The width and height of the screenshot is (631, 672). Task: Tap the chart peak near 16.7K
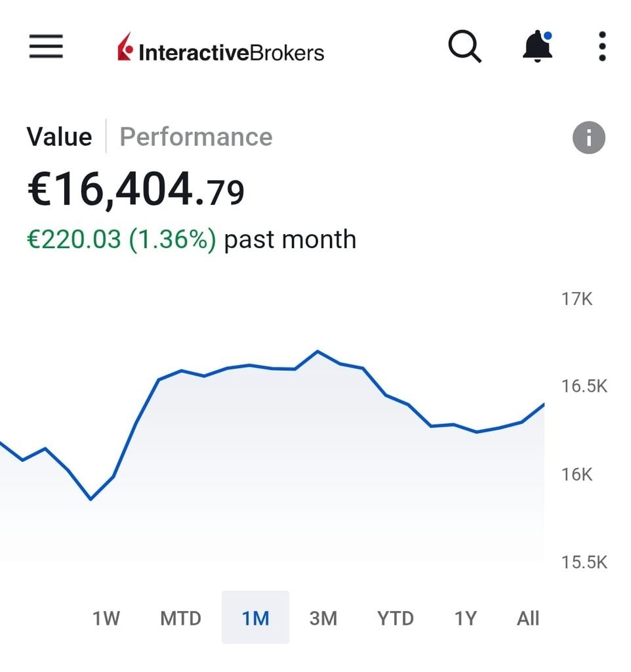[317, 352]
